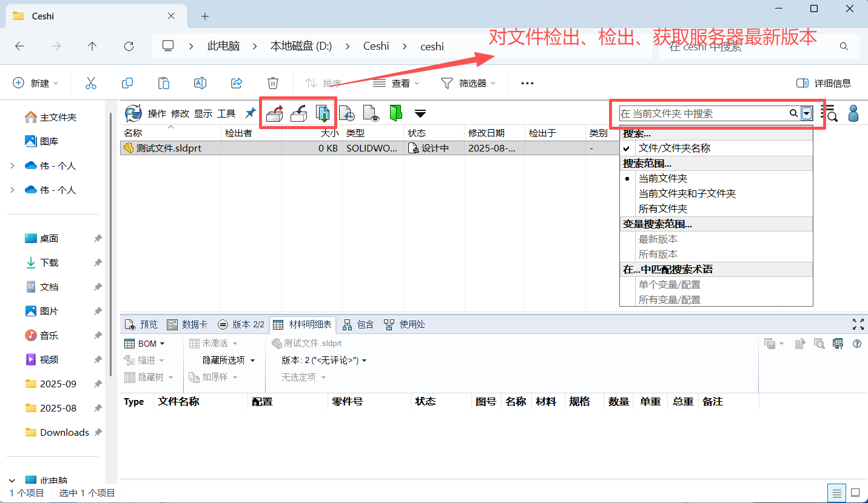
Task: Click the Check Out file icon in PDM toolbar
Action: (x=275, y=113)
